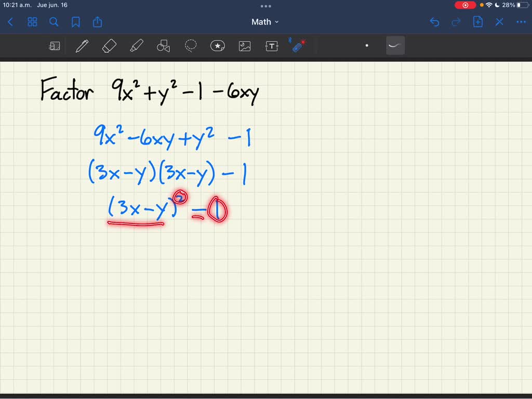
Task: Expand the stroke style selector
Action: pos(395,46)
